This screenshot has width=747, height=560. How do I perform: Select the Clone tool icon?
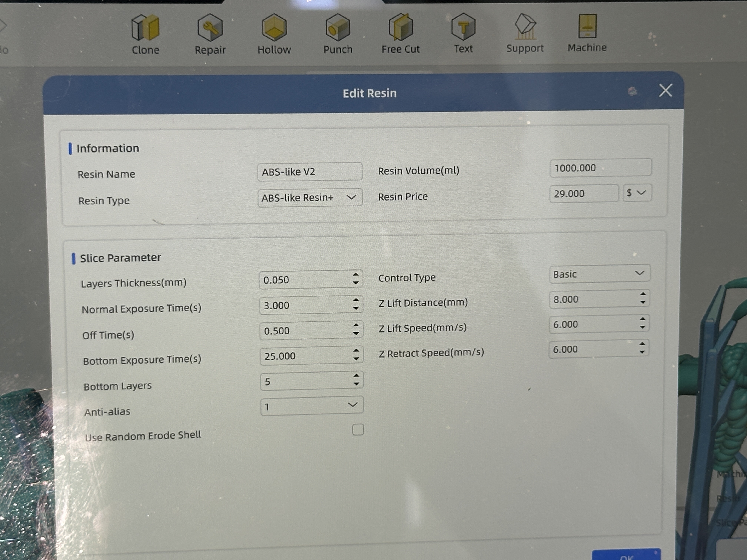click(x=145, y=27)
